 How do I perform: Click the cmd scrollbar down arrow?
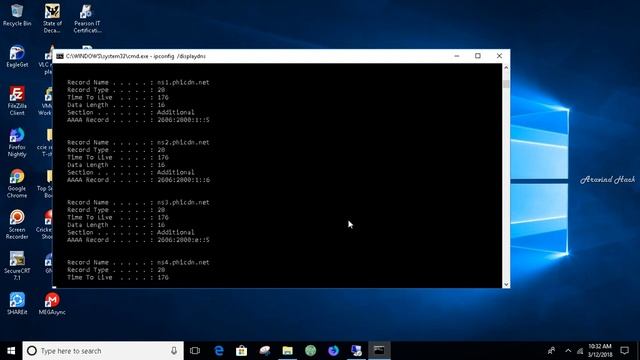506,284
